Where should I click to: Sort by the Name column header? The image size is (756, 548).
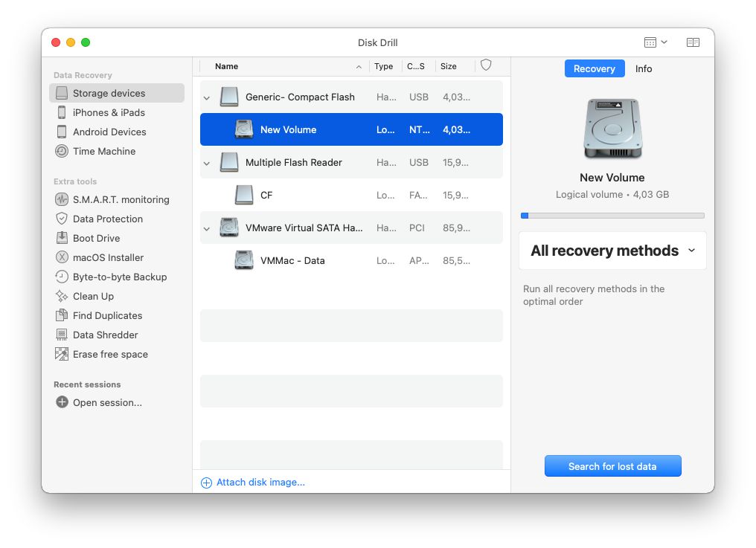pos(227,66)
